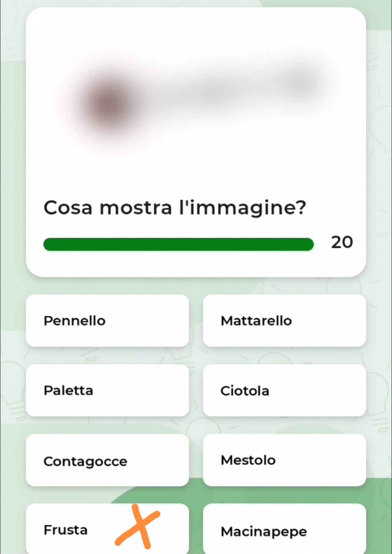Select "Mestolo" as your guess
The height and width of the screenshot is (554, 392).
284,460
